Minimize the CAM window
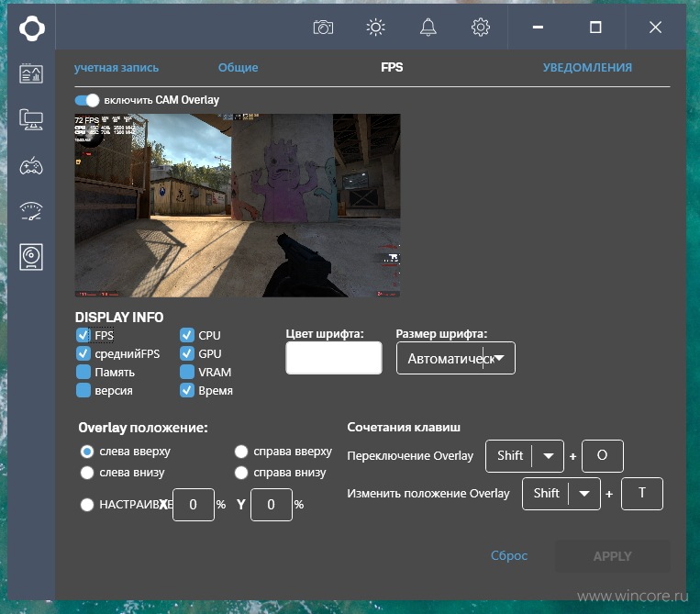This screenshot has height=614, width=700. (x=538, y=28)
